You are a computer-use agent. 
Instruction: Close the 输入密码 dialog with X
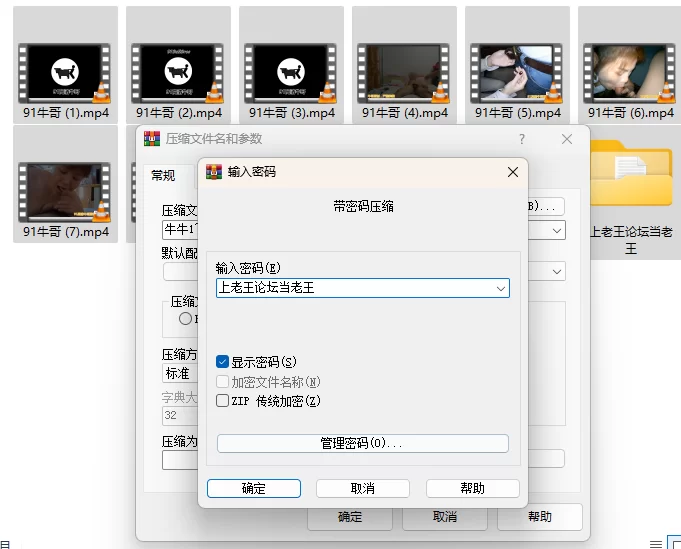pos(512,172)
